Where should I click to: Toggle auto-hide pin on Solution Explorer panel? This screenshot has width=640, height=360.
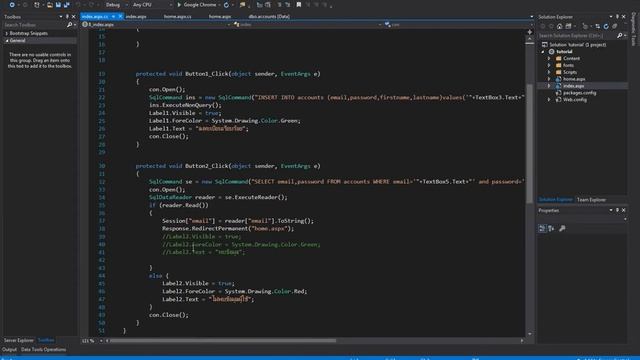coord(617,17)
